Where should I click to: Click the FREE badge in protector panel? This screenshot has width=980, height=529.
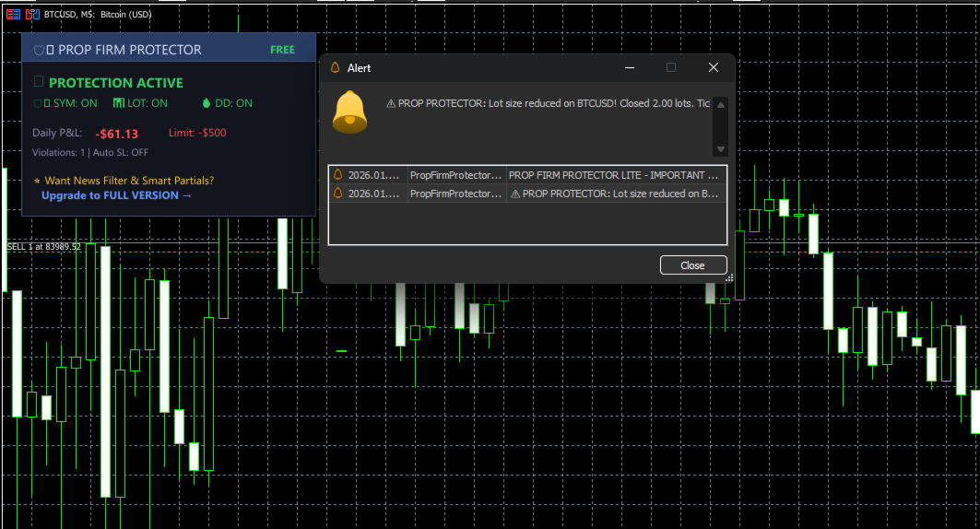282,50
